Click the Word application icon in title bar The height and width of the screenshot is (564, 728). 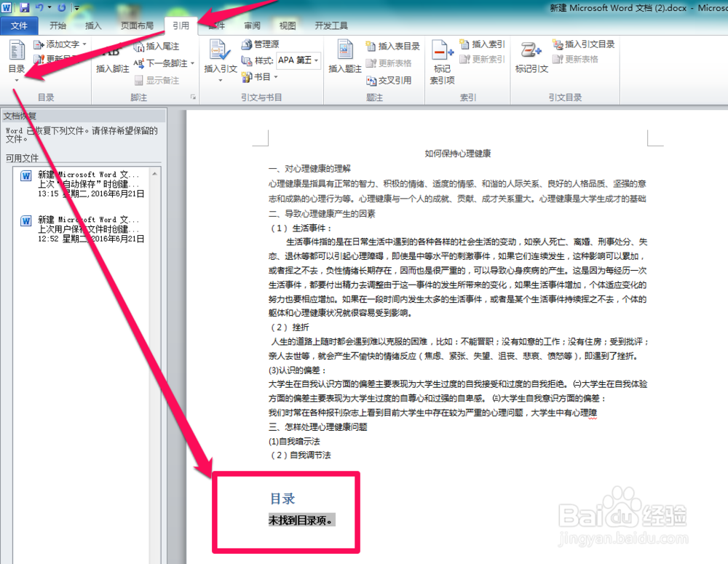(x=7, y=7)
